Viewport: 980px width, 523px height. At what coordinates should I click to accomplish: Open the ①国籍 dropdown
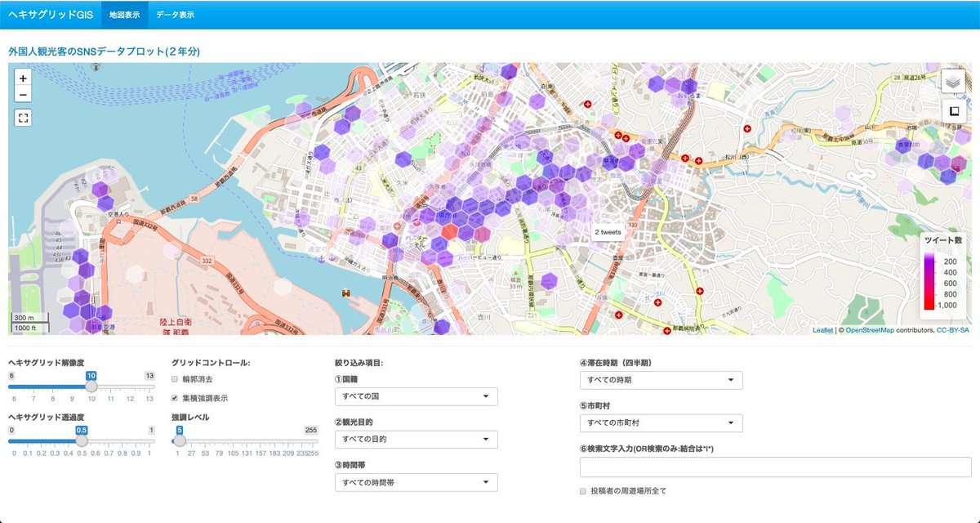click(416, 396)
